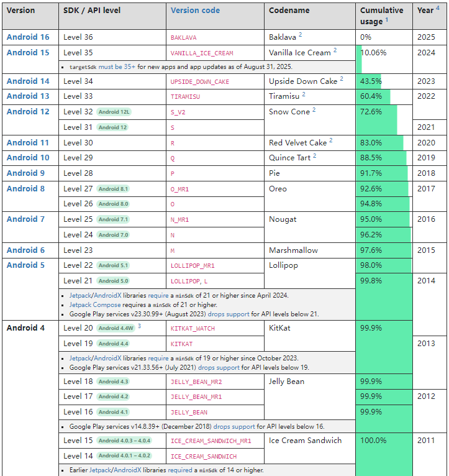Open the Android 13 version link
The width and height of the screenshot is (449, 476).
tap(28, 96)
